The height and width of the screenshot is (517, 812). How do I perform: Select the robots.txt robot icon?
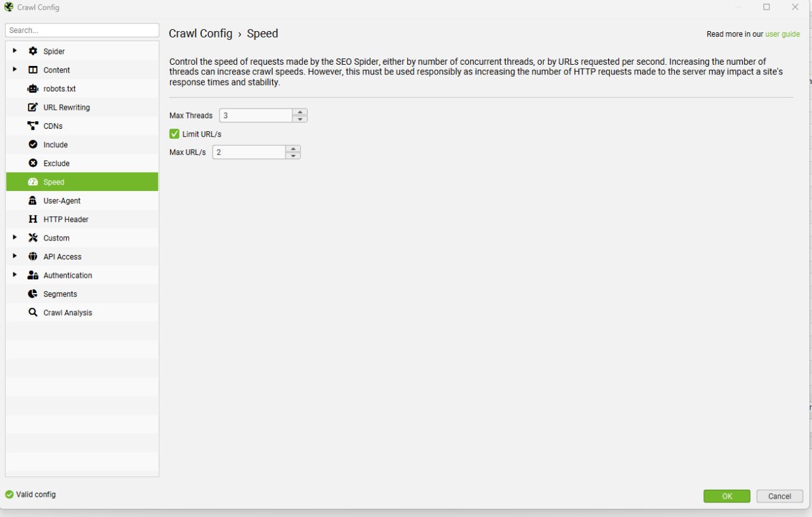(33, 89)
